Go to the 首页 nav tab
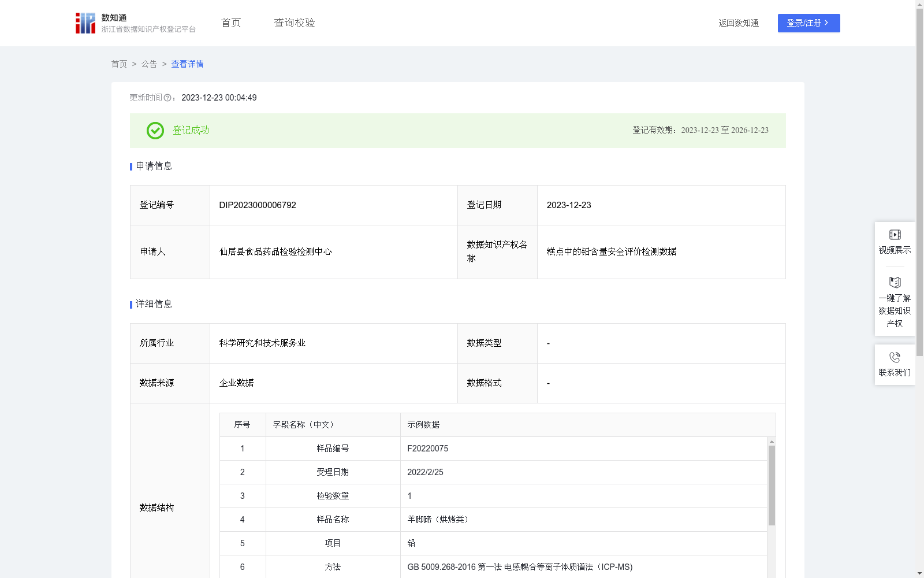Image resolution: width=924 pixels, height=578 pixels. pyautogui.click(x=231, y=23)
